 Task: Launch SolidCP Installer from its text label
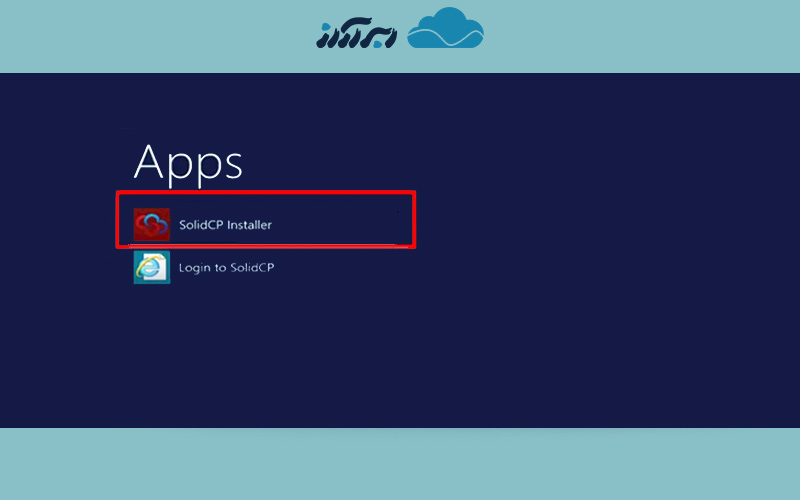pyautogui.click(x=225, y=225)
